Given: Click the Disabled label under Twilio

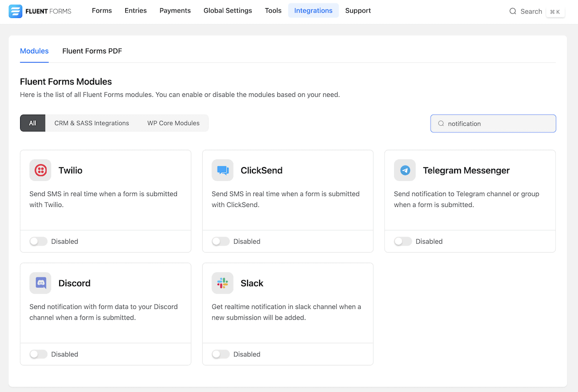Looking at the screenshot, I should pos(65,241).
